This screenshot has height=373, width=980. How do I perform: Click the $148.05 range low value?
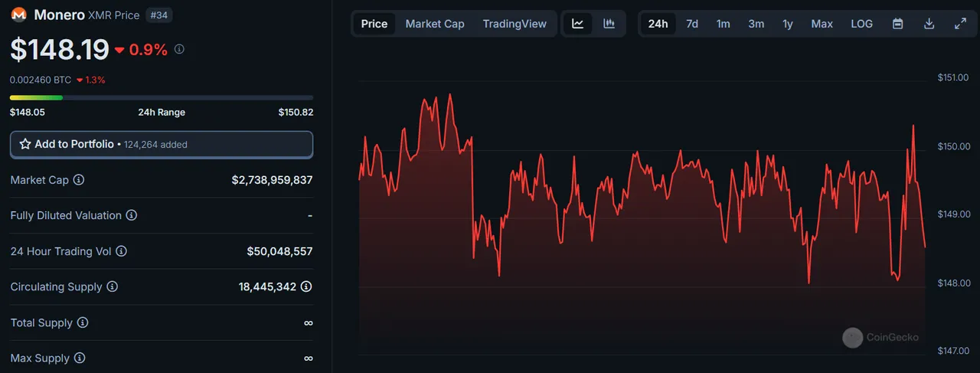click(28, 113)
